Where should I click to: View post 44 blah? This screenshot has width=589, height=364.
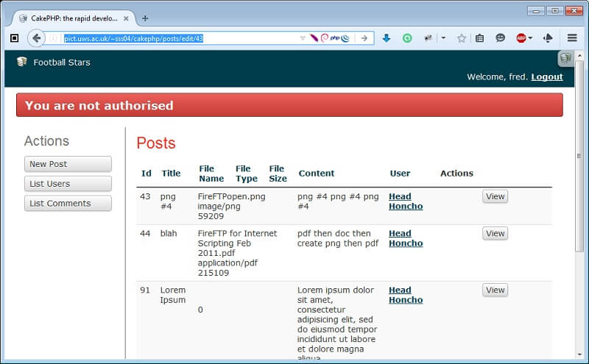point(495,233)
